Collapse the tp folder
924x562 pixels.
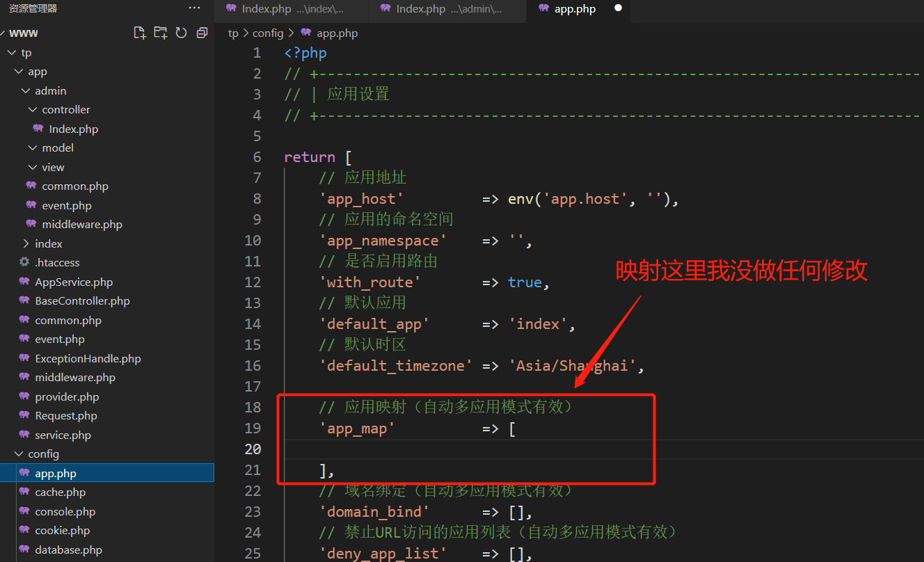click(11, 52)
